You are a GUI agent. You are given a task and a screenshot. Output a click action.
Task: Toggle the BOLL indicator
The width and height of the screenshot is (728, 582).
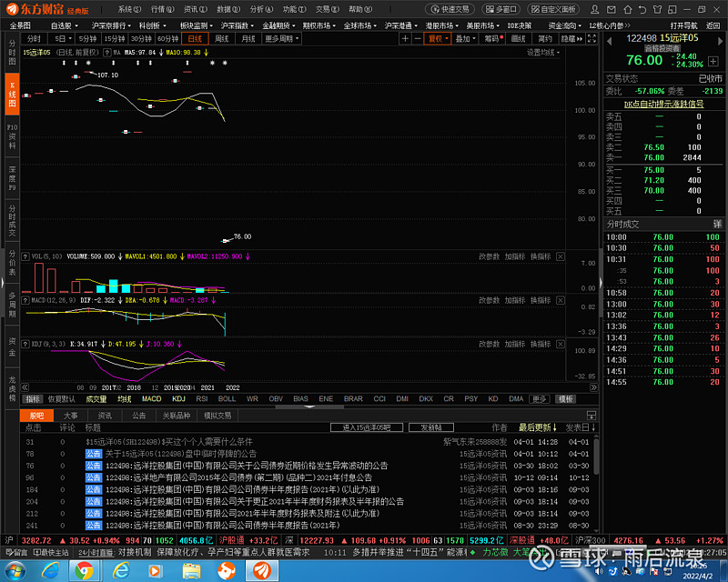click(x=227, y=399)
